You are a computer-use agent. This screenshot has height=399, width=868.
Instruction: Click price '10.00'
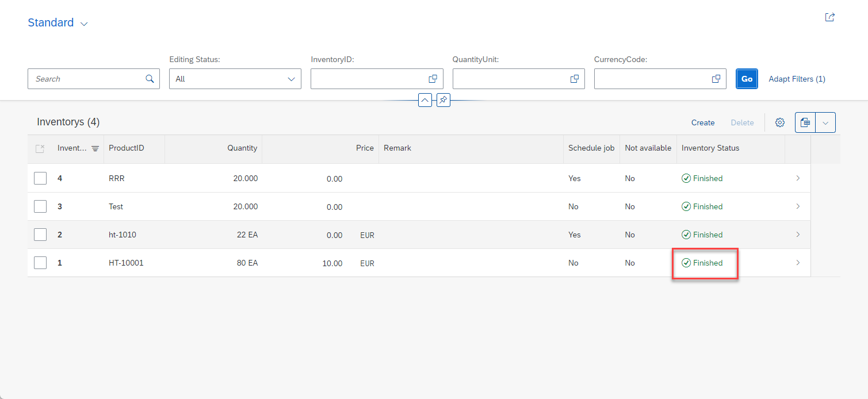click(x=333, y=263)
